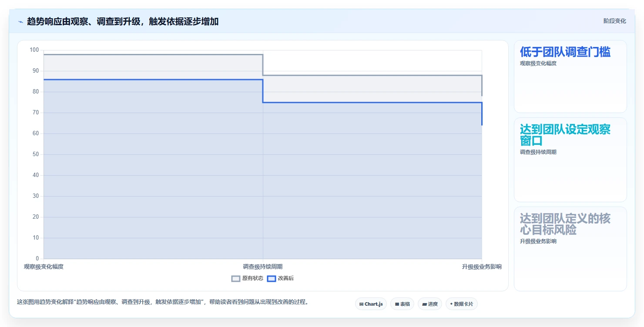Image resolution: width=644 pixels, height=327 pixels.
Task: Click the 调查级持续周期 x-axis label
Action: pos(263,267)
